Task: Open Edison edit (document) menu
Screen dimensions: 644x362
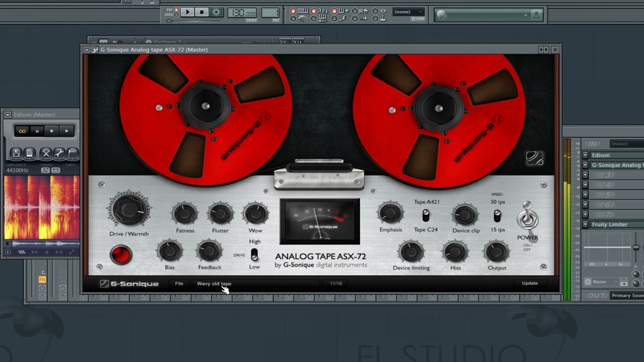Action: click(30, 153)
